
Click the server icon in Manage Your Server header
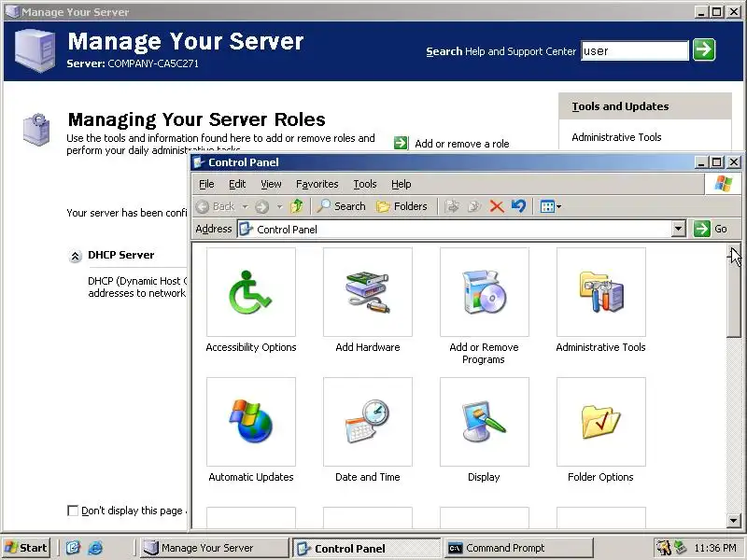(x=35, y=50)
